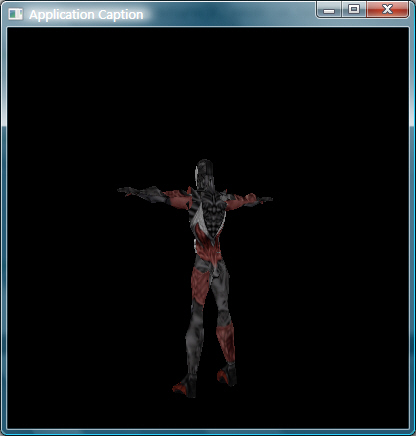Image resolution: width=416 pixels, height=436 pixels.
Task: Minimize the Application Caption window
Action: point(329,9)
